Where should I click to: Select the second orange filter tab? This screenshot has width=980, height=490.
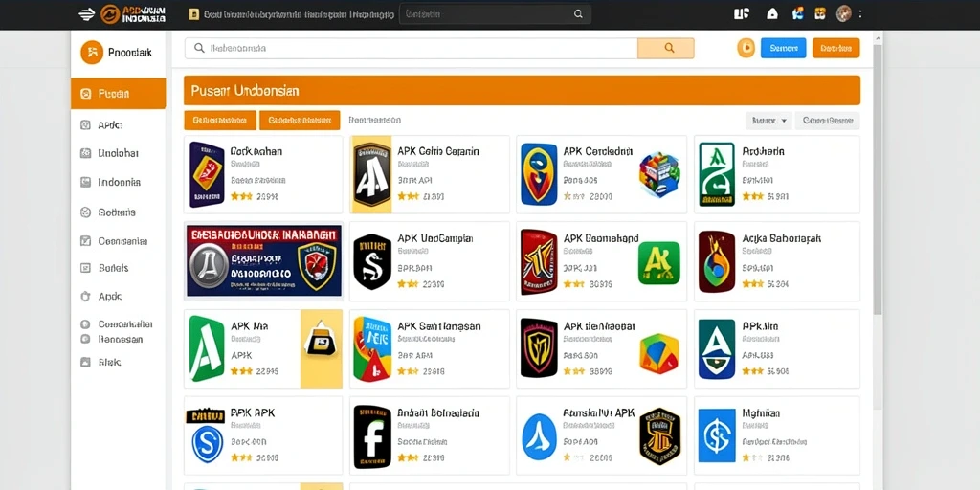pos(300,120)
